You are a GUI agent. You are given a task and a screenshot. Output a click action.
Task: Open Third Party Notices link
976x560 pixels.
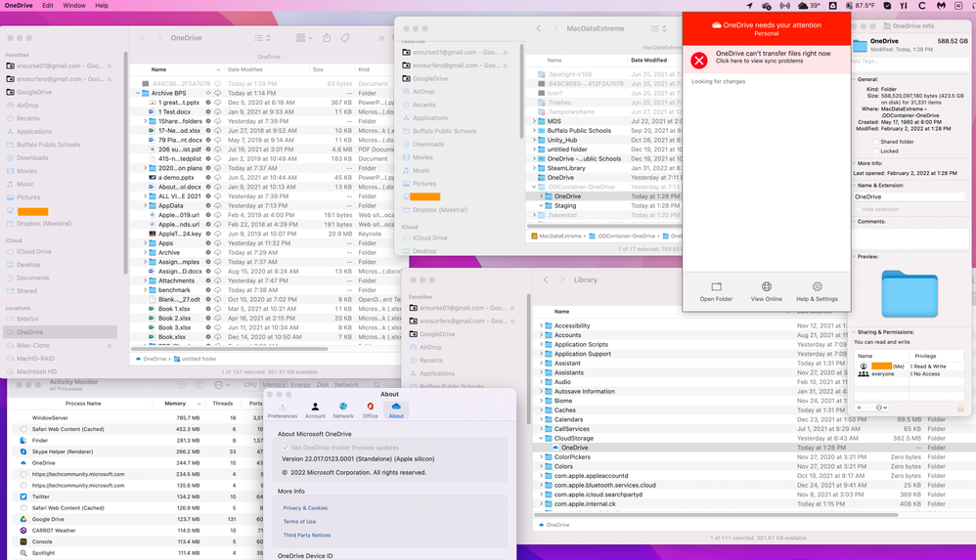coord(307,536)
